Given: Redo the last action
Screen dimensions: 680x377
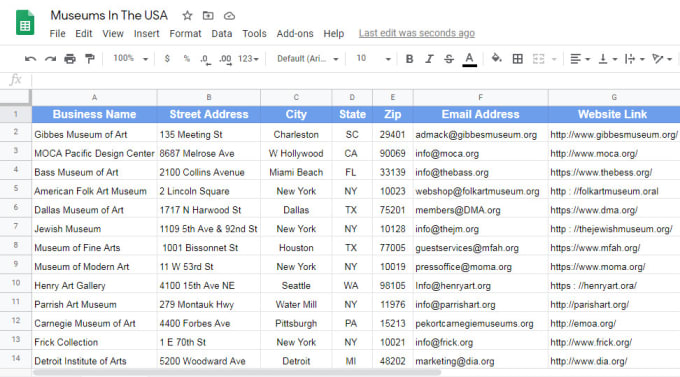Looking at the screenshot, I should [50, 59].
